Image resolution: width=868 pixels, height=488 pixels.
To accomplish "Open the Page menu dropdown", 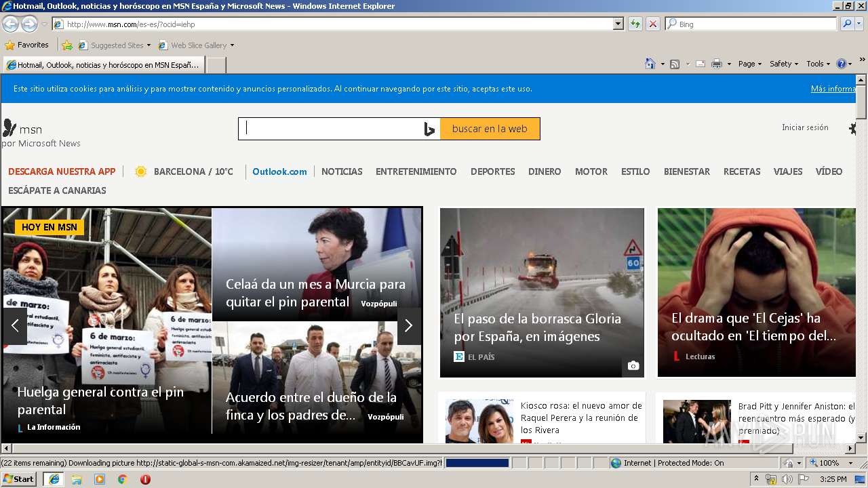I will (x=749, y=64).
